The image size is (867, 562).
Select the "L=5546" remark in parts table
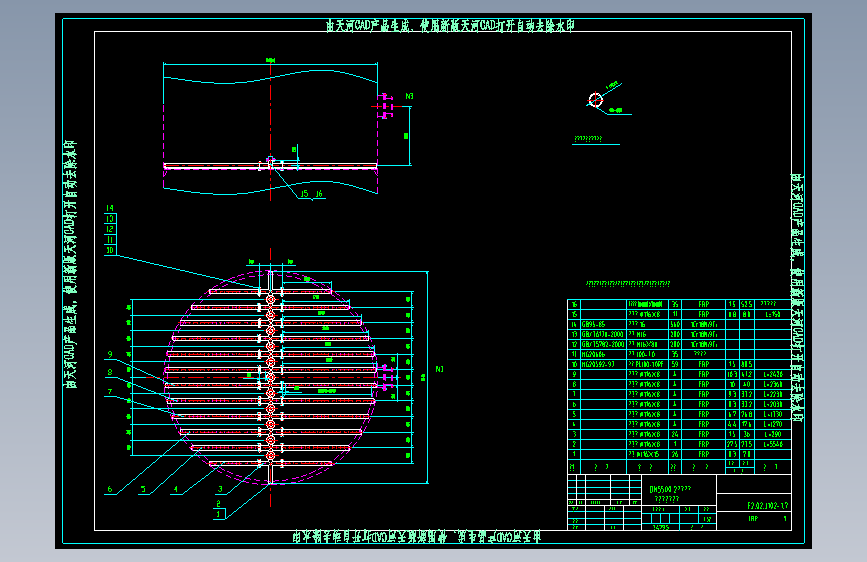[x=773, y=444]
